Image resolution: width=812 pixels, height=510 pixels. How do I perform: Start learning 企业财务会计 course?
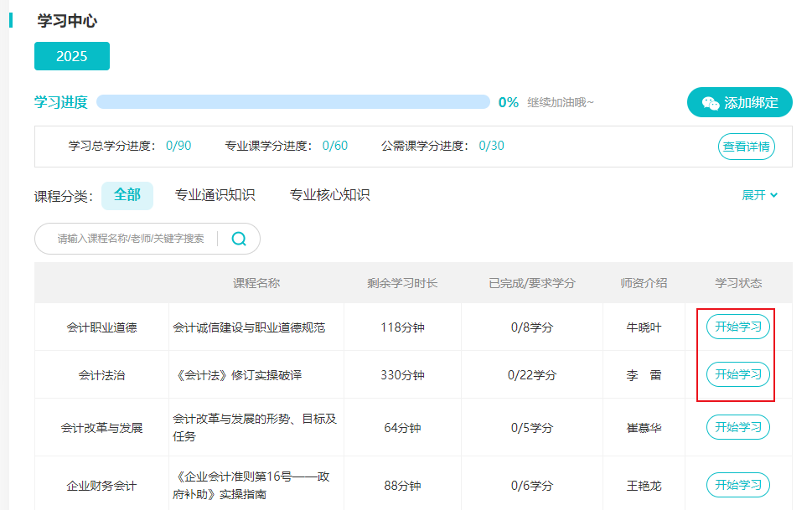pos(737,485)
